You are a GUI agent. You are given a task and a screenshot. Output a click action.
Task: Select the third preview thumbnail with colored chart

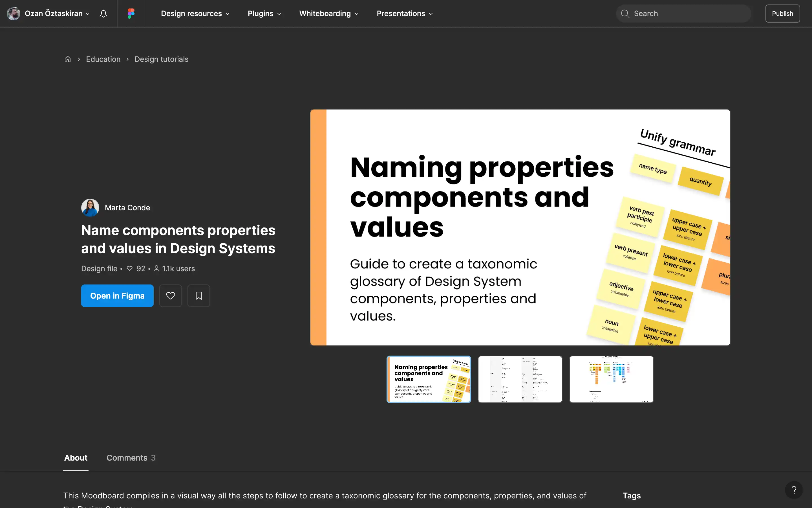[x=611, y=379]
